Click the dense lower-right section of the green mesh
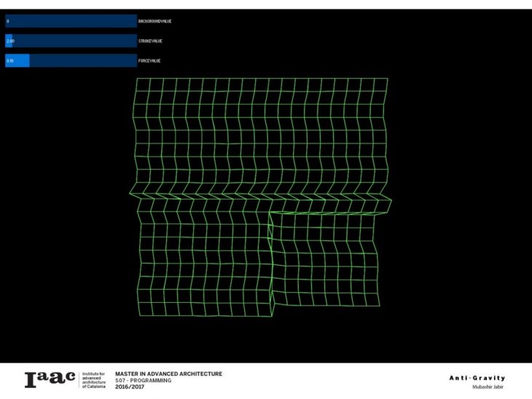This screenshot has height=399, width=532. pyautogui.click(x=324, y=261)
